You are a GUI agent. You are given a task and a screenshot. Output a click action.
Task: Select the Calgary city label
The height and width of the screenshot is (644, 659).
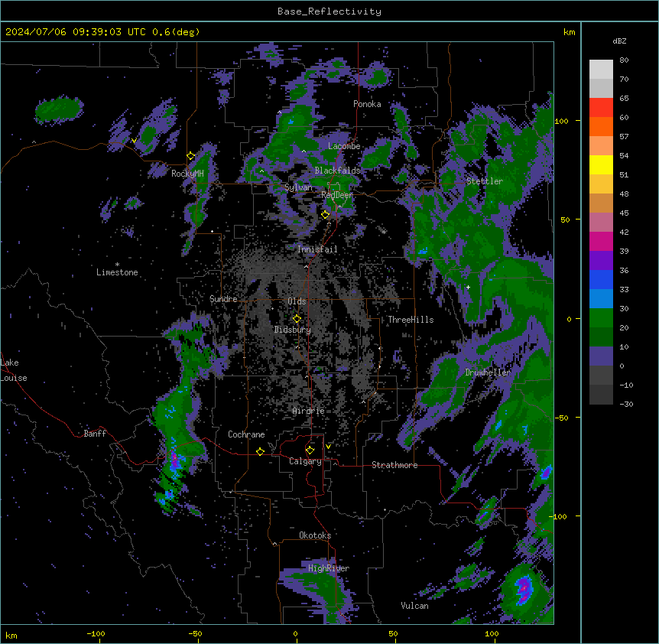[305, 461]
